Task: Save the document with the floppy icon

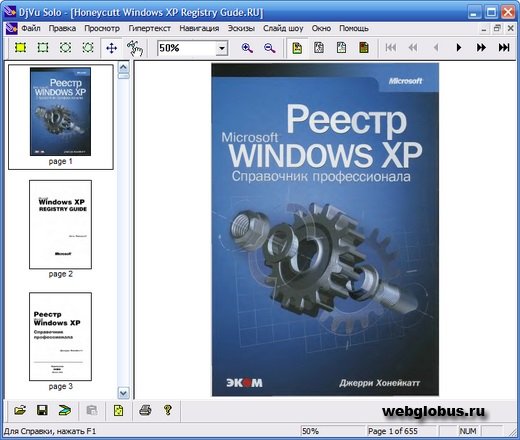Action: point(42,410)
